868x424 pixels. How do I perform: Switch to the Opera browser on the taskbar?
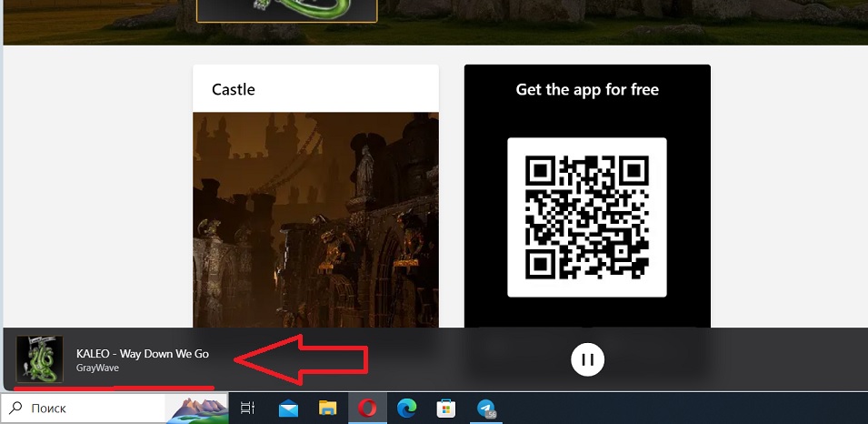click(367, 409)
